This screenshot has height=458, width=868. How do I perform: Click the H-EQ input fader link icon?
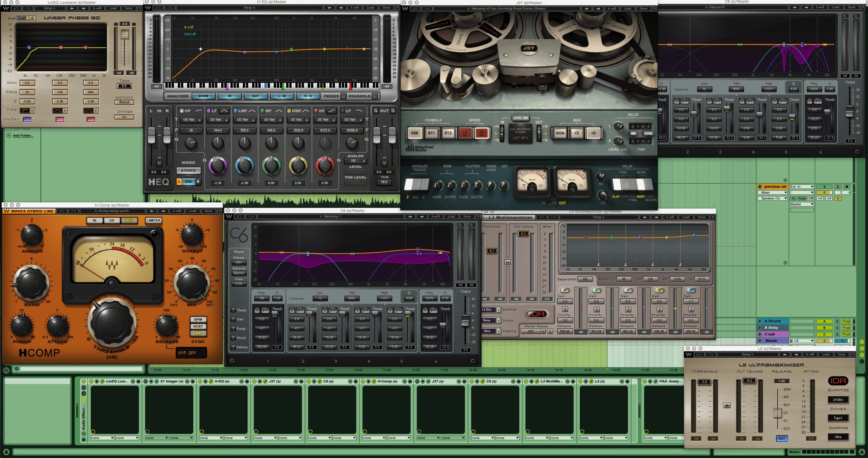pyautogui.click(x=159, y=163)
